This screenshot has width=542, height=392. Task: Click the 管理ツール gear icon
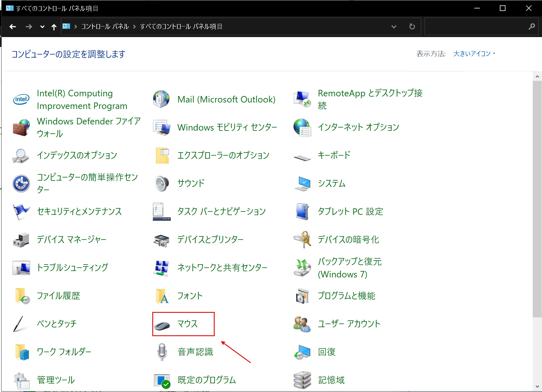coord(21,381)
